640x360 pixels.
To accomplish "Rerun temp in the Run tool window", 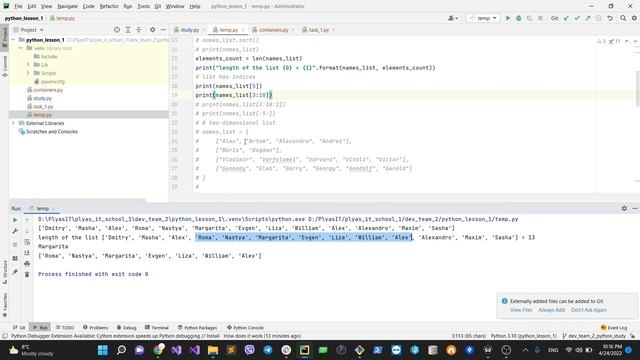I will click(15, 220).
